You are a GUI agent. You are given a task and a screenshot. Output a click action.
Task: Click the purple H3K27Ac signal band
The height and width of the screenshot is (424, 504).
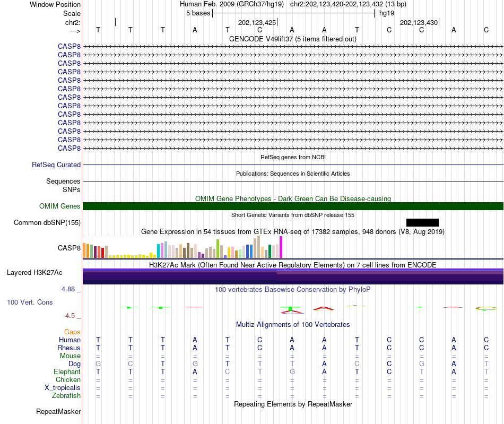293,276
